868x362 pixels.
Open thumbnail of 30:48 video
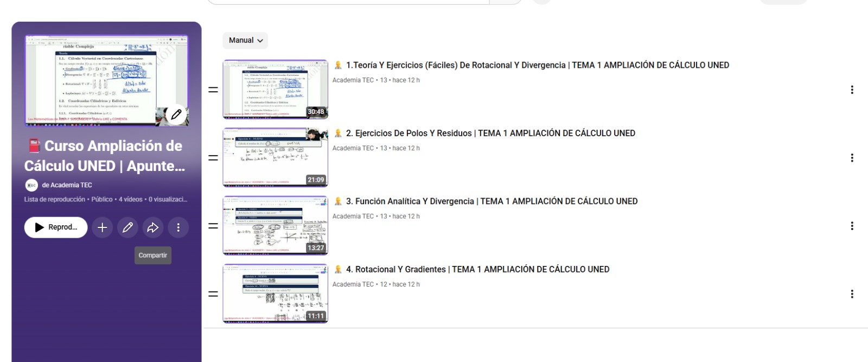click(x=276, y=90)
